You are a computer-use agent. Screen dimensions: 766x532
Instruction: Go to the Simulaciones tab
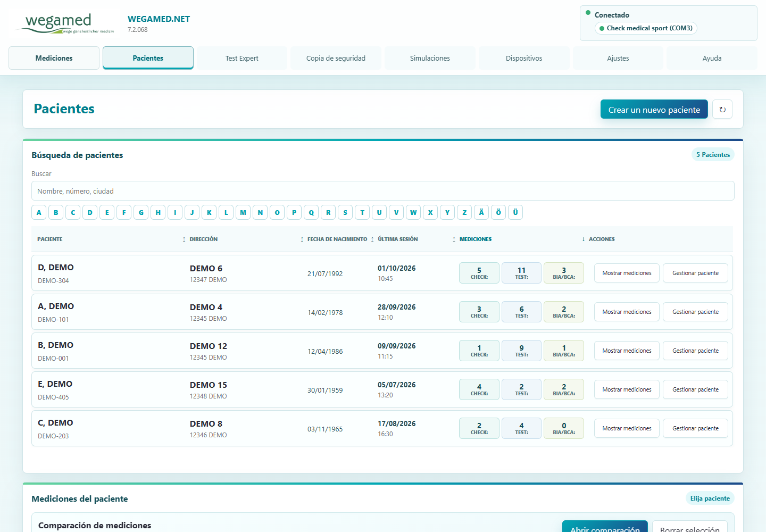click(430, 58)
